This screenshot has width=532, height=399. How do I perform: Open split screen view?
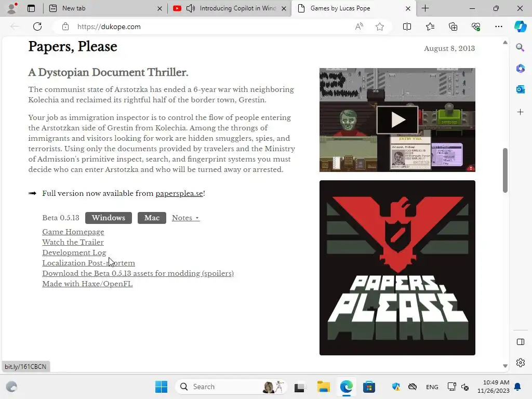[407, 26]
